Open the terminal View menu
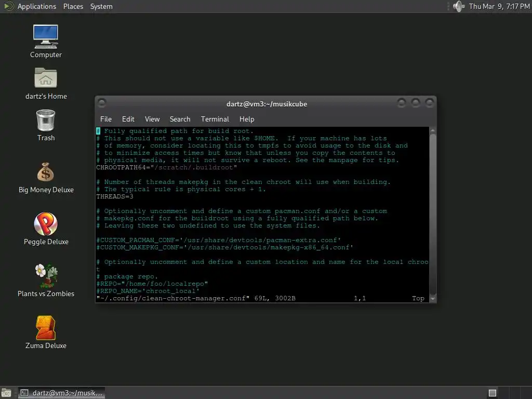The width and height of the screenshot is (532, 399). coord(152,119)
